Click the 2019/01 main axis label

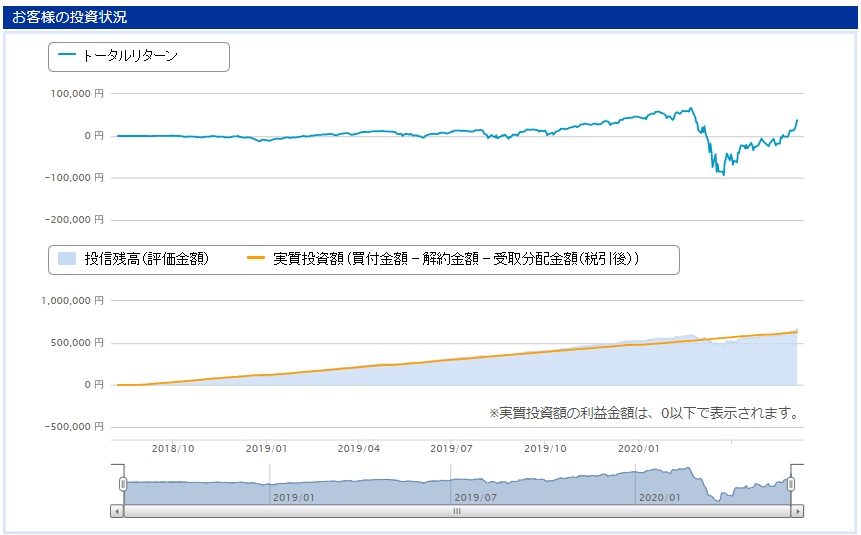(x=266, y=449)
